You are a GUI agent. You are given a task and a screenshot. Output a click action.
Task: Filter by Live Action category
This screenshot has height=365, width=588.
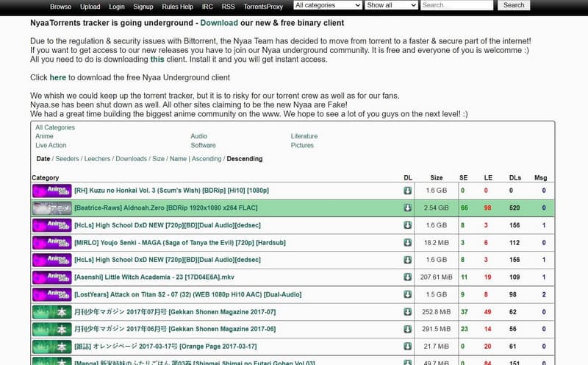[x=51, y=146]
